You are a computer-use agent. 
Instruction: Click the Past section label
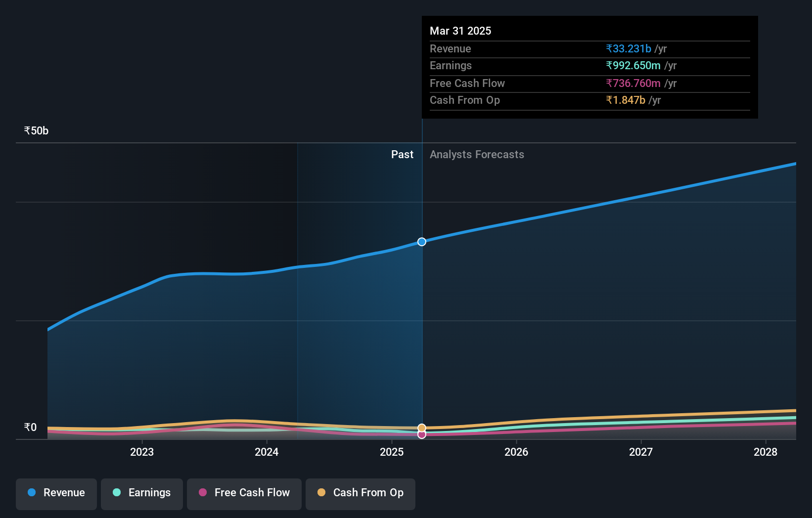coord(402,154)
